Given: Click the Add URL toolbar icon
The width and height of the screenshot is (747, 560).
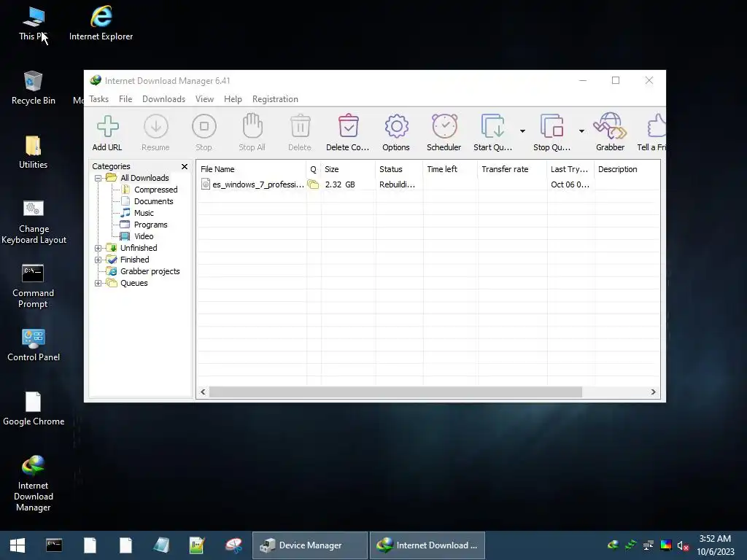Looking at the screenshot, I should click(108, 127).
